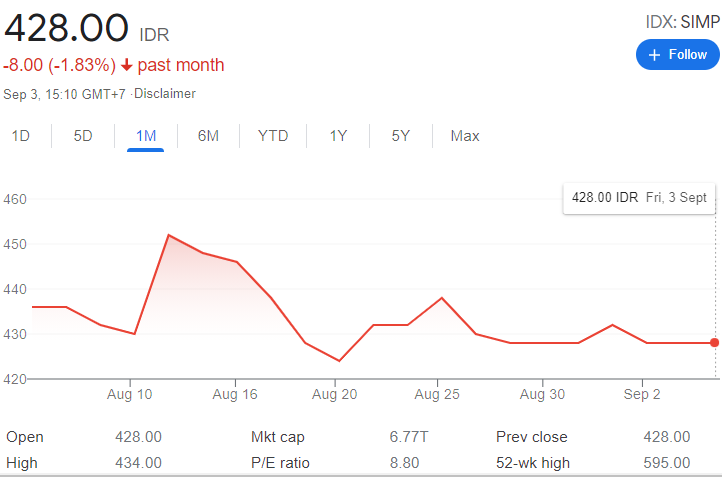This screenshot has width=722, height=477.
Task: Click the 428.00 IDR chart tooltip
Action: [639, 198]
